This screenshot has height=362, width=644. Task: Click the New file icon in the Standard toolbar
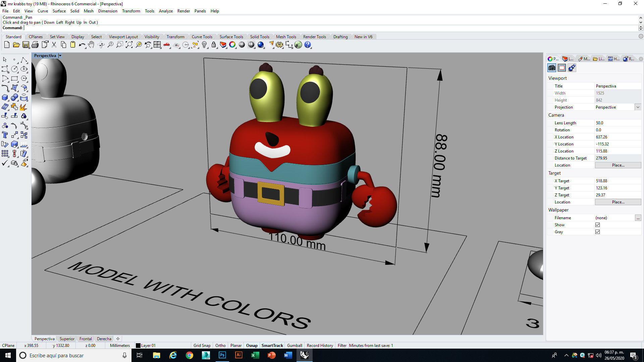click(x=7, y=45)
